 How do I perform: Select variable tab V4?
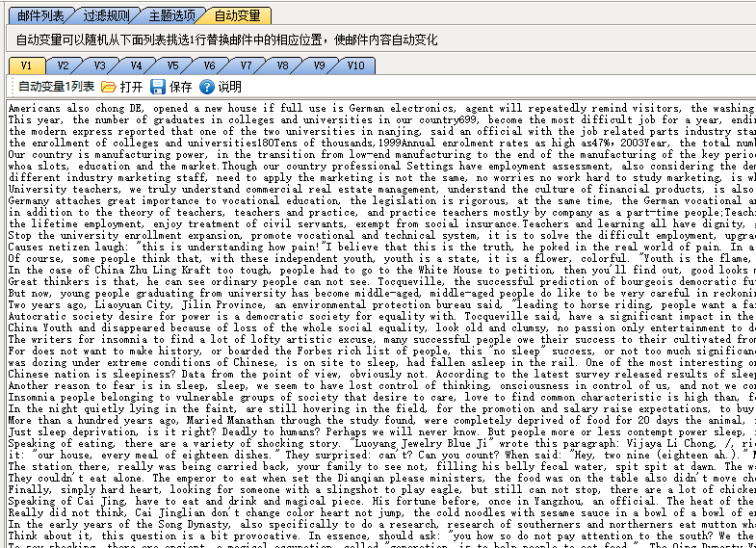click(x=136, y=65)
